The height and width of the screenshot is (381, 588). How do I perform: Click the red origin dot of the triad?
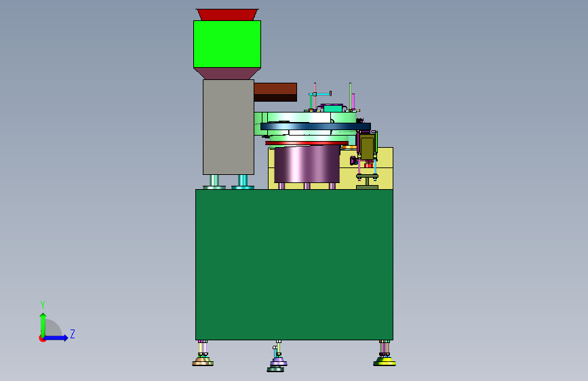[x=42, y=338]
